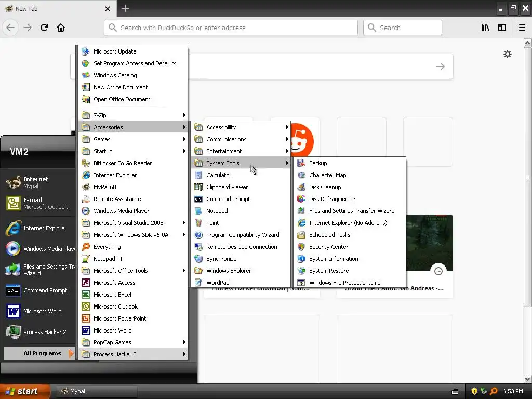
Task: Open Windows Catalog
Action: (x=133, y=75)
